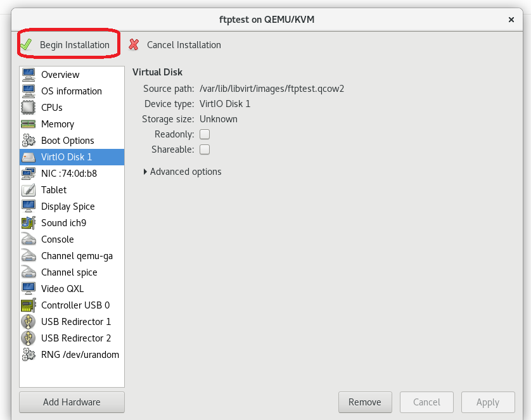Enable the Readonly checkbox
The image size is (531, 420).
(205, 134)
